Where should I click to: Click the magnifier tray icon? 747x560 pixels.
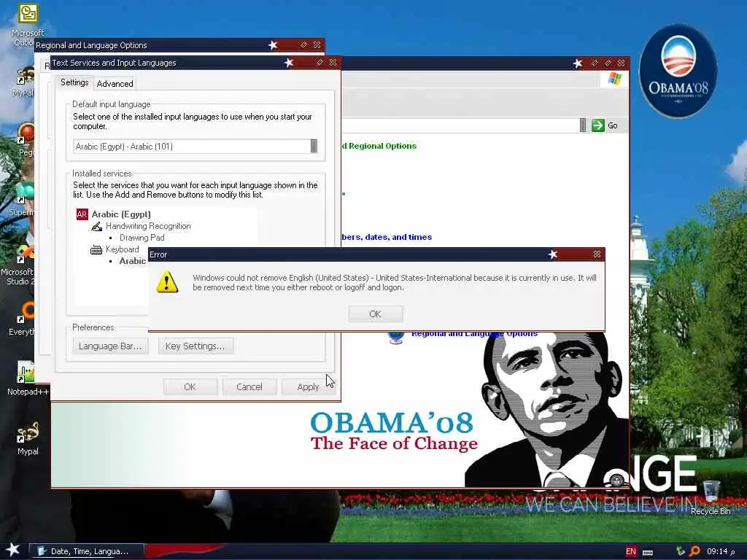[695, 551]
